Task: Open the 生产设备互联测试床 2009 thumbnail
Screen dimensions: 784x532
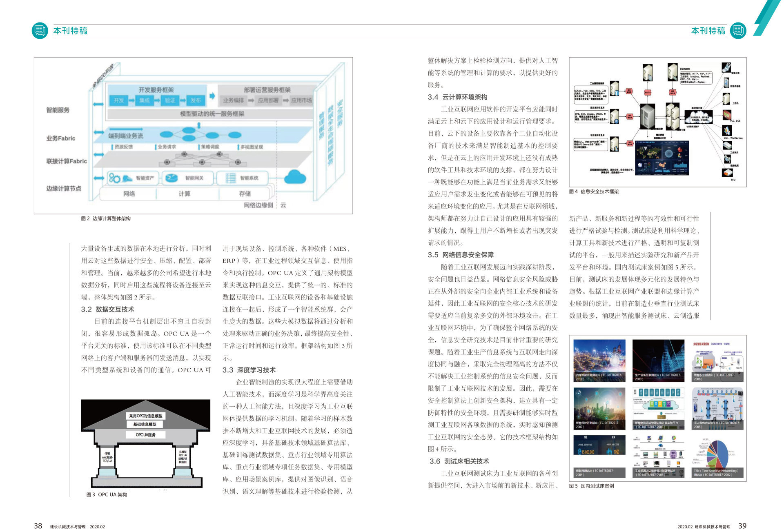Action: pyautogui.click(x=658, y=361)
